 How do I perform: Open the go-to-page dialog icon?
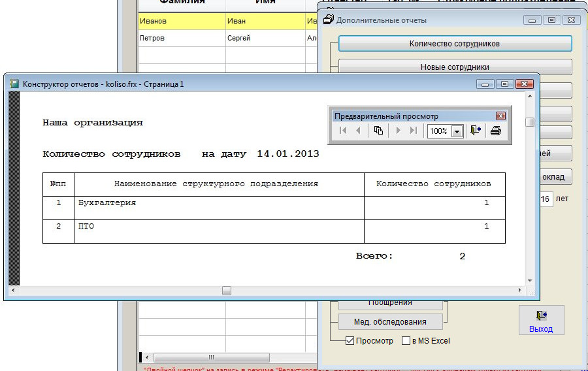pos(378,131)
